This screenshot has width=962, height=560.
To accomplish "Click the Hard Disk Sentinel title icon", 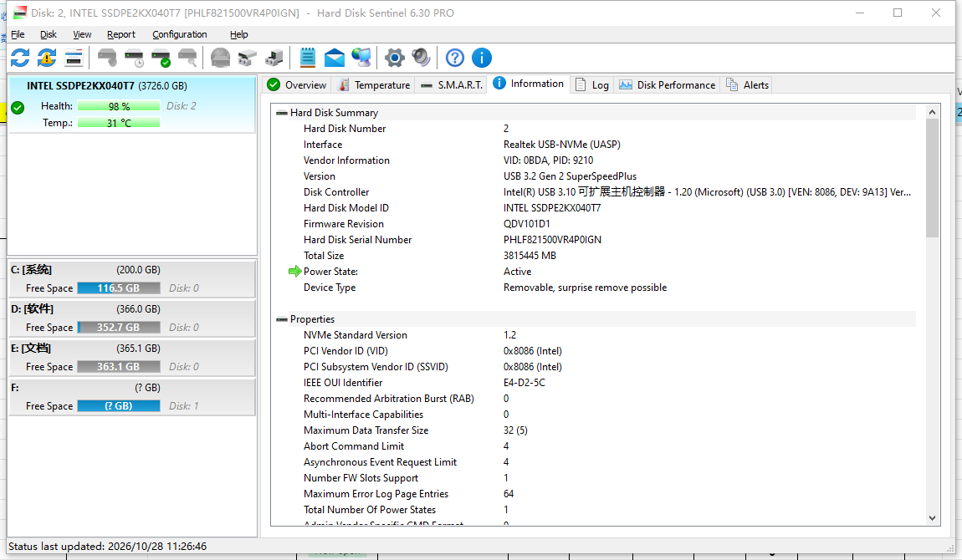I will tap(19, 13).
